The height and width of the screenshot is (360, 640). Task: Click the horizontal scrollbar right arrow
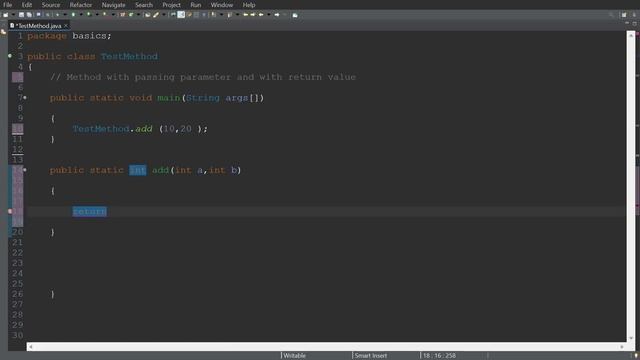click(x=622, y=347)
